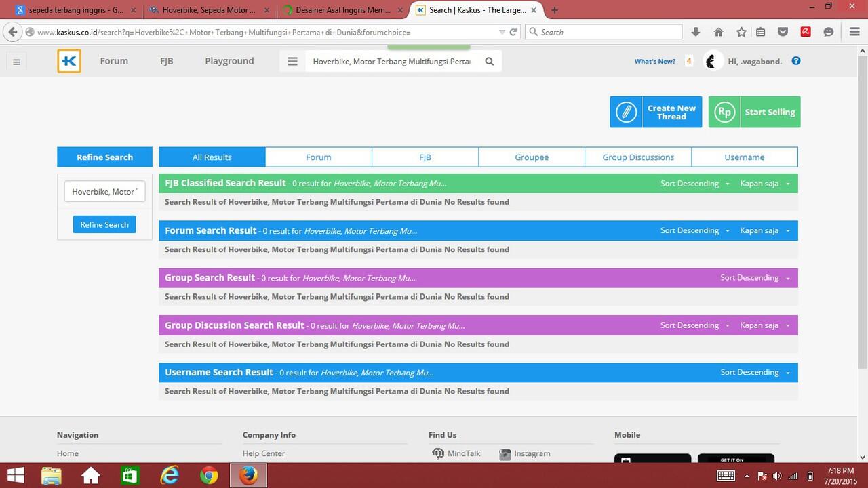Screen dimensions: 868x488
Task: Open the Windows Store taskbar icon
Action: click(x=130, y=475)
